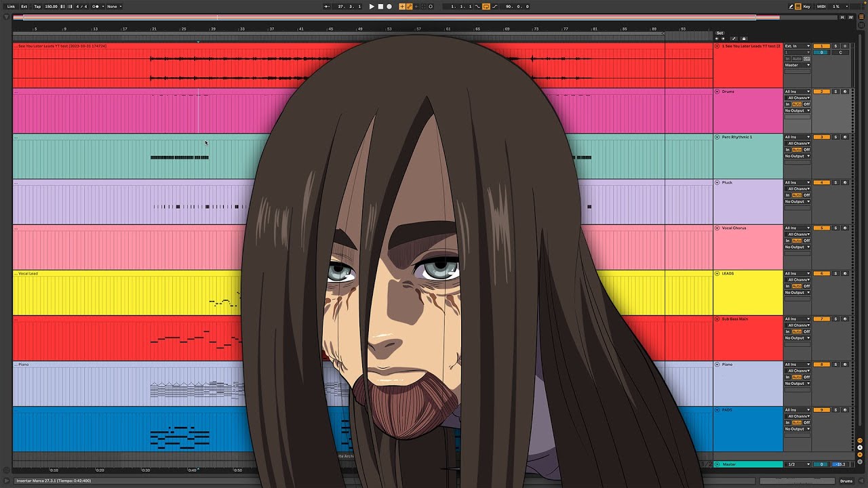The image size is (868, 488).
Task: Unfold the Master track
Action: click(x=717, y=464)
